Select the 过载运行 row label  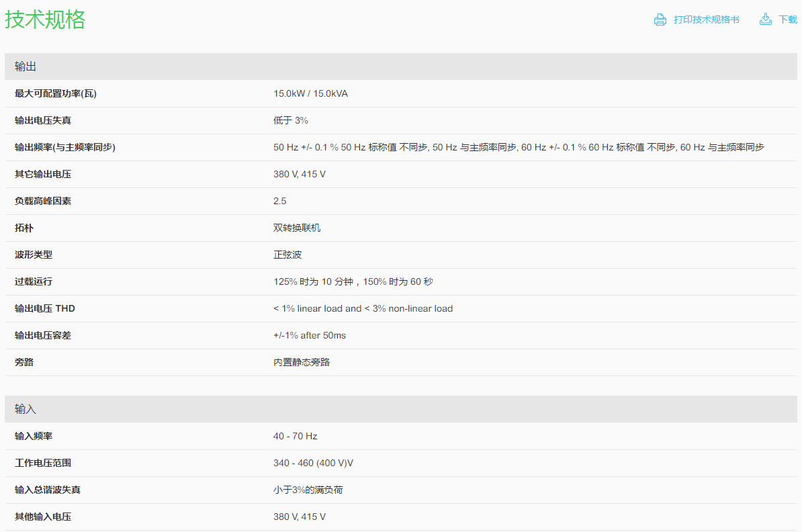point(34,281)
